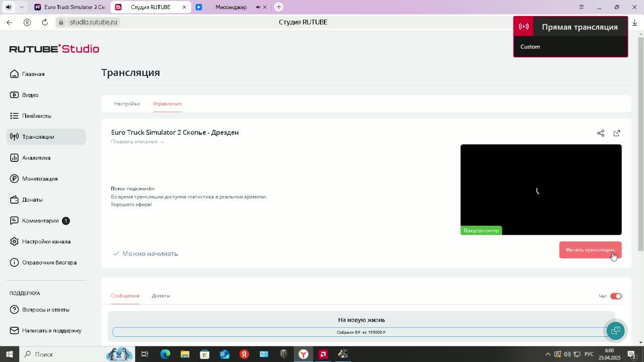The height and width of the screenshot is (362, 644).
Task: Click the stream preview player
Action: click(541, 190)
